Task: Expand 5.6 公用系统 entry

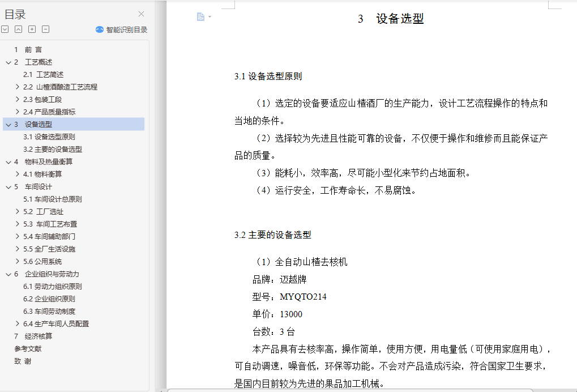Action: [18, 261]
